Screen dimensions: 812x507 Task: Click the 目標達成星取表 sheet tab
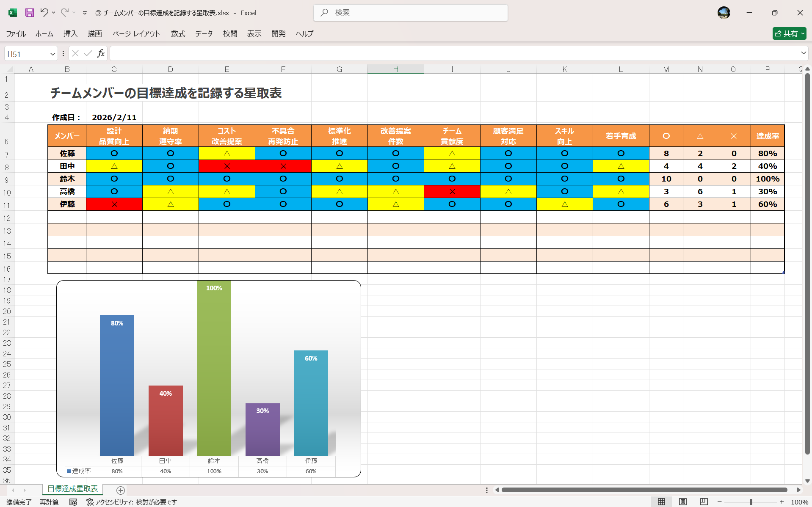pyautogui.click(x=72, y=489)
